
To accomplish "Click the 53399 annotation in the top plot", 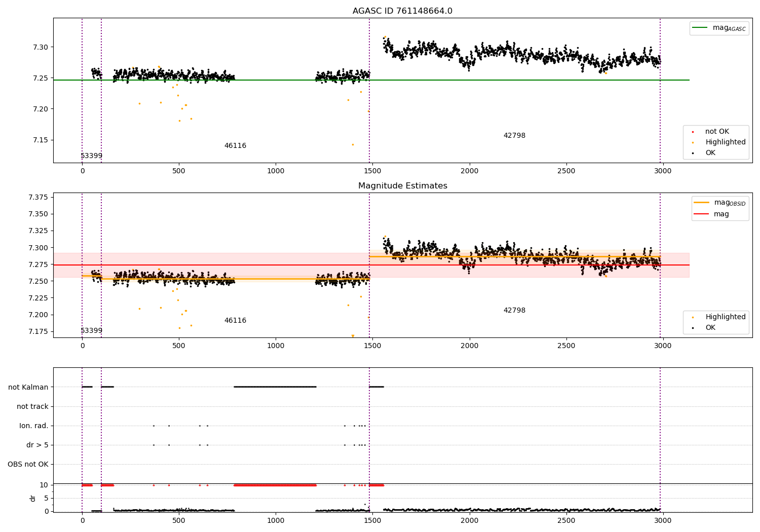I will pyautogui.click(x=92, y=156).
